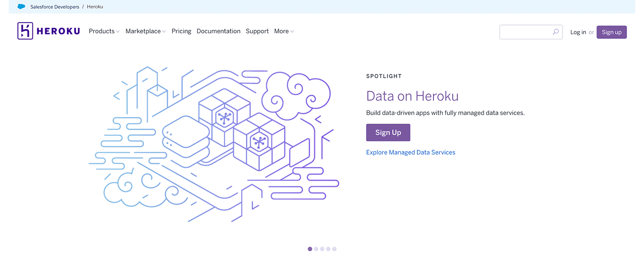644x262 pixels.
Task: Open Explore Managed Data Services link
Action: coord(410,152)
